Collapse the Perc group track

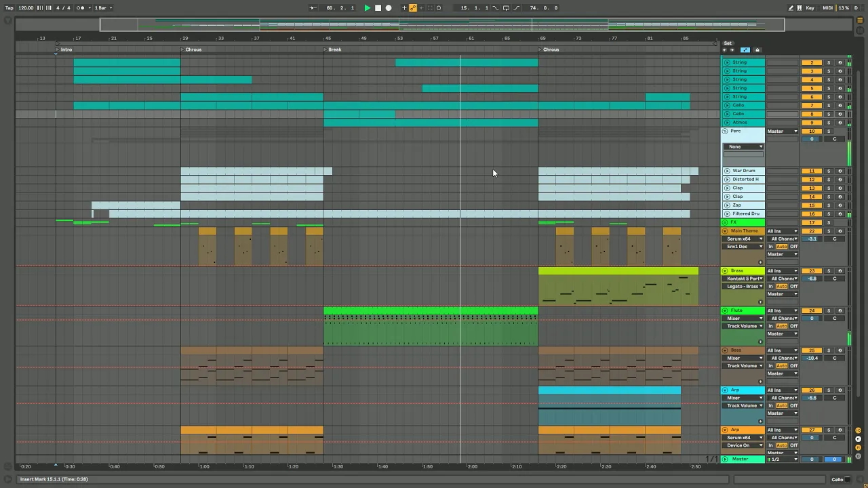[725, 131]
